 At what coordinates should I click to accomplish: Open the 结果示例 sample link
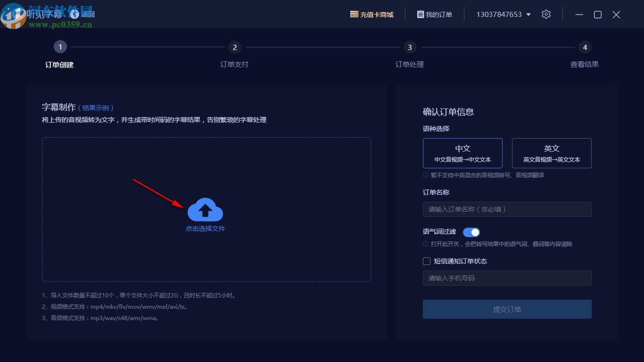coord(96,108)
